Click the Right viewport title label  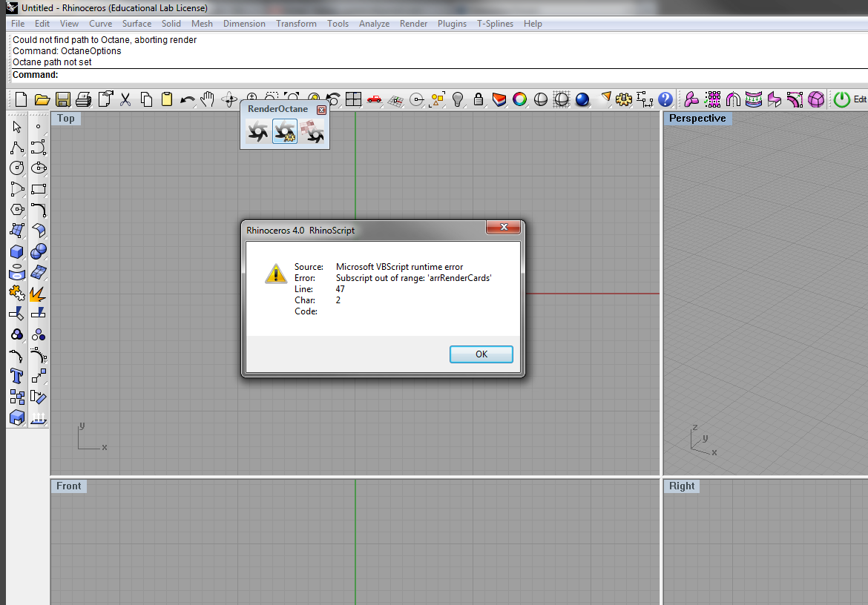[682, 486]
